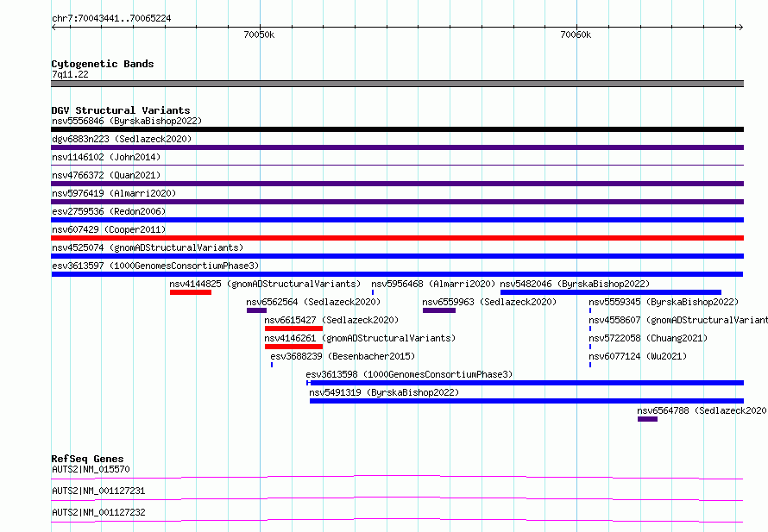
Task: Click the purple nsv4766372 Quan2021 bar
Action: pyautogui.click(x=397, y=184)
